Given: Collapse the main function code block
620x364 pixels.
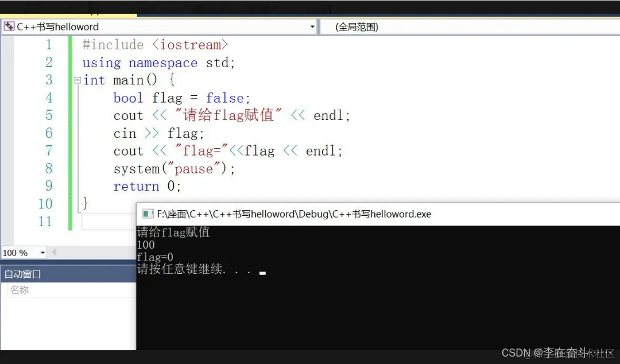Looking at the screenshot, I should click(x=77, y=80).
